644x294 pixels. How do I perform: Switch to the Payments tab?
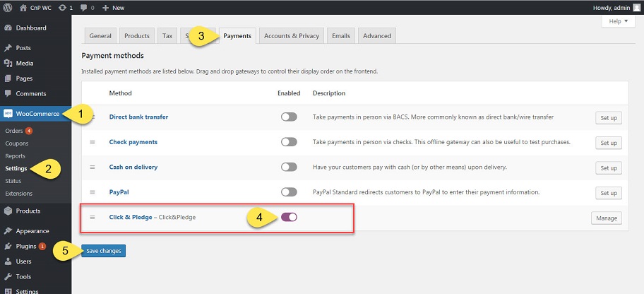point(237,36)
